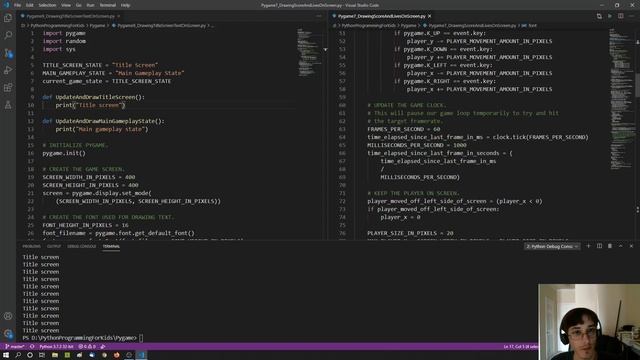This screenshot has width=640, height=360.
Task: Open the File menu
Action: (17, 5)
